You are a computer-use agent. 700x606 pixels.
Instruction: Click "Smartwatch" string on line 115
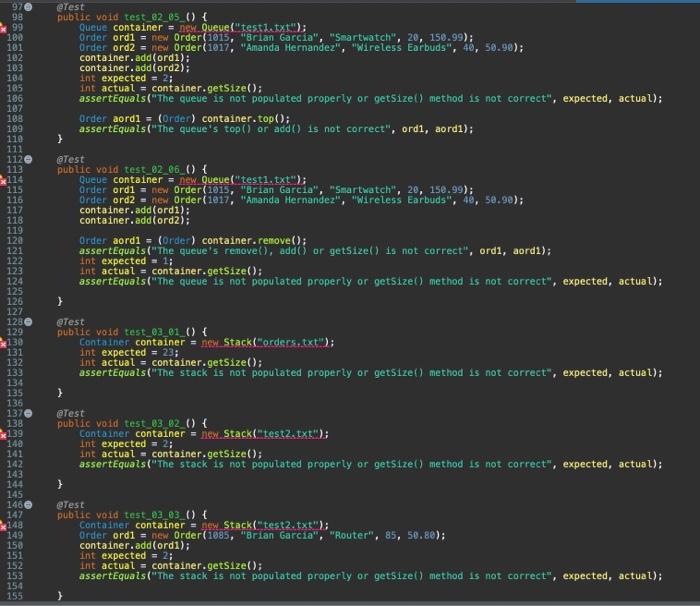363,190
